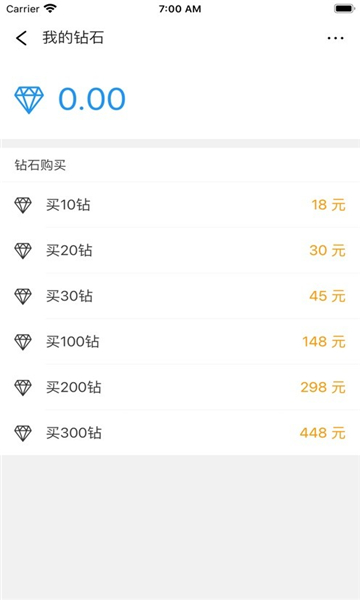The width and height of the screenshot is (360, 600).
Task: Choose the 买100钻 purchase row
Action: 180,341
